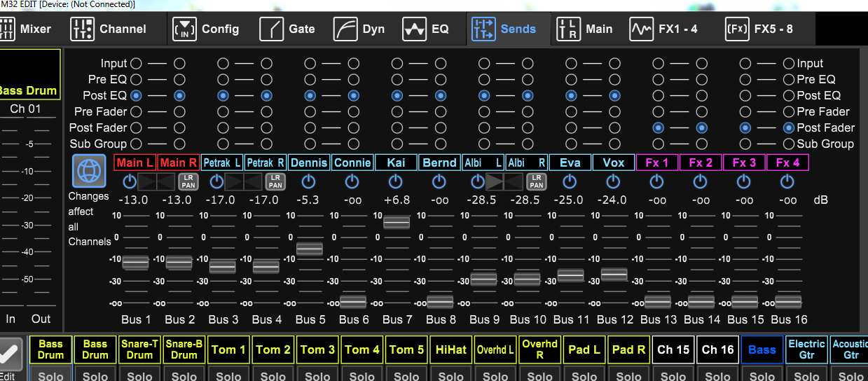Select the Overhd L channel

pyautogui.click(x=495, y=349)
